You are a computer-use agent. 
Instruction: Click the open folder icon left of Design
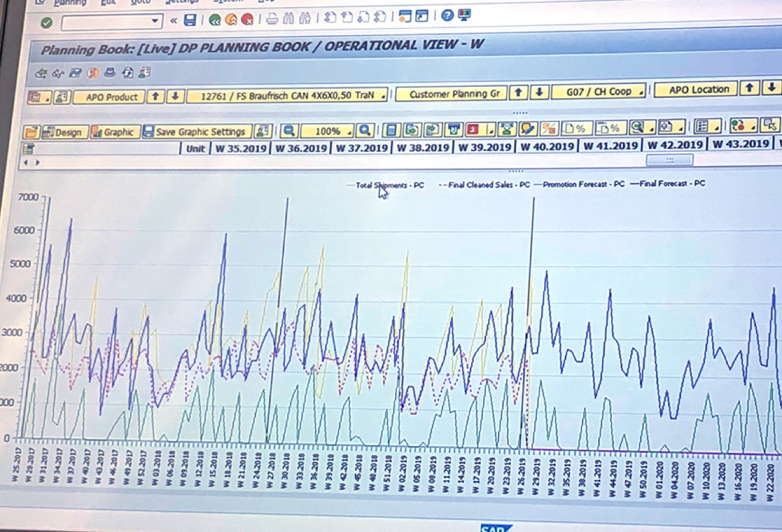[x=31, y=132]
